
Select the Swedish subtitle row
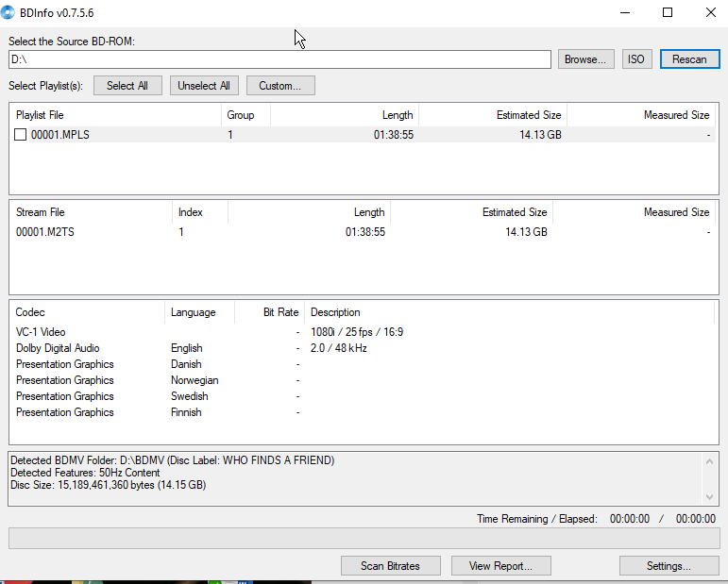pos(364,396)
